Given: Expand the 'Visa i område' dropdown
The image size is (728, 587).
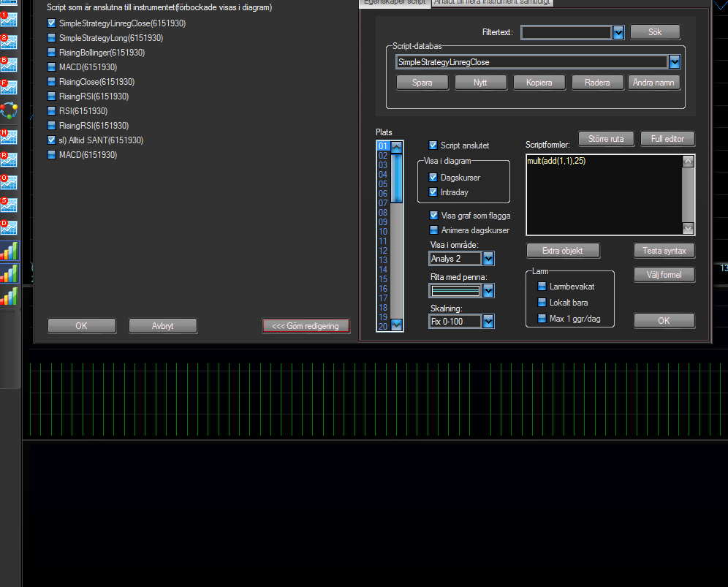Looking at the screenshot, I should tap(488, 259).
